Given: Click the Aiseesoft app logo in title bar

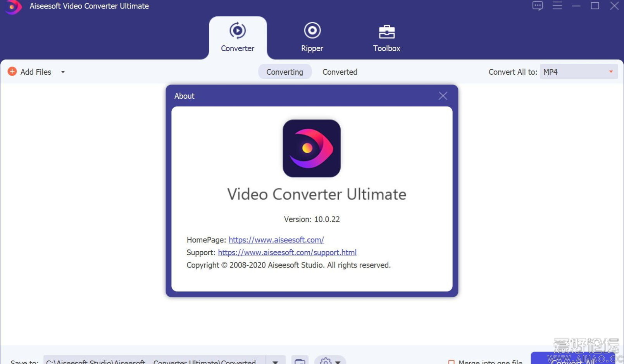Looking at the screenshot, I should coord(14,7).
